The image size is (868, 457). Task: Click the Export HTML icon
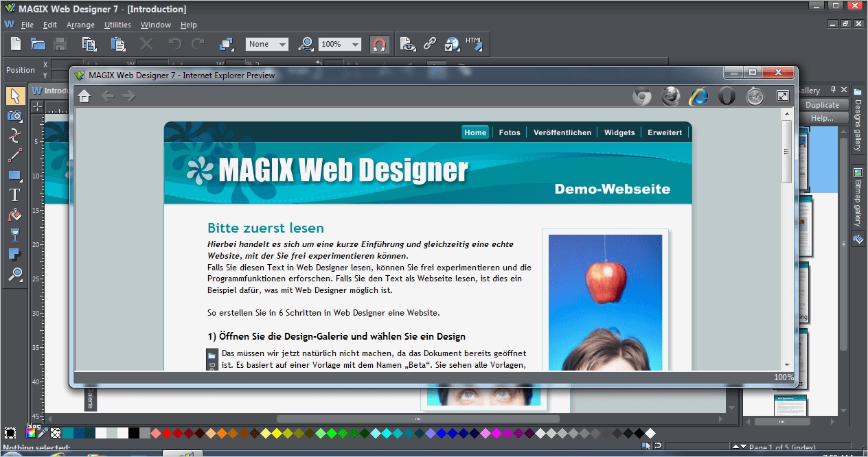coord(475,44)
